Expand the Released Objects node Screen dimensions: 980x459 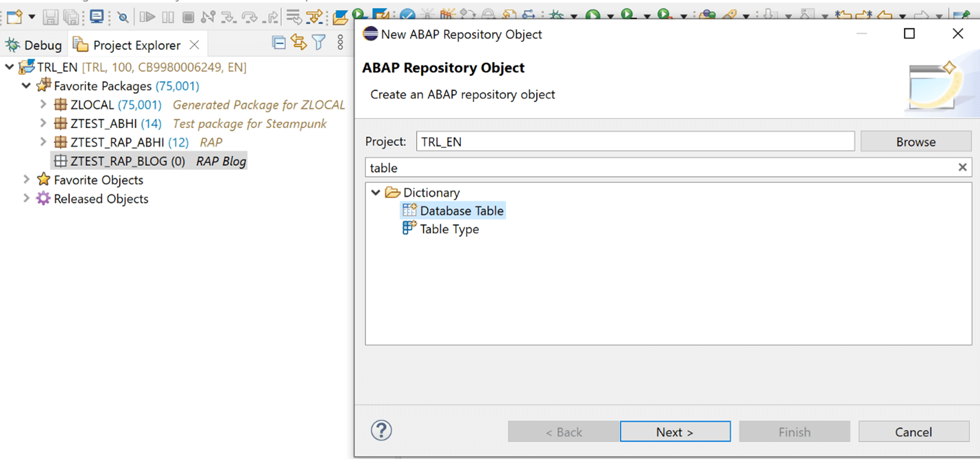coord(26,198)
